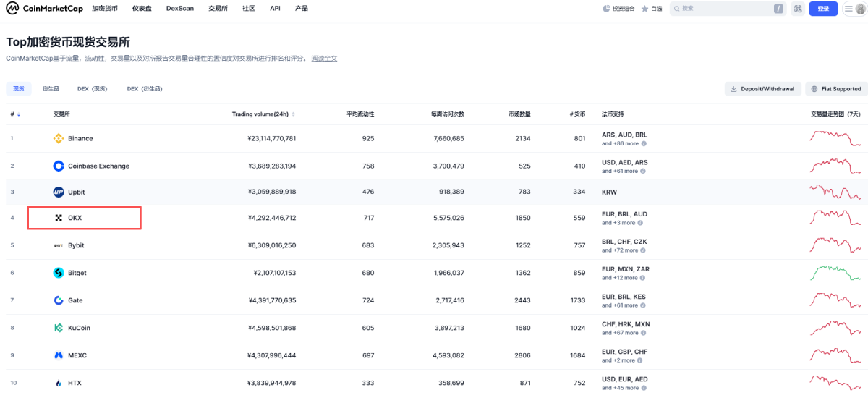
Task: Click the Binance logo icon
Action: (x=59, y=138)
